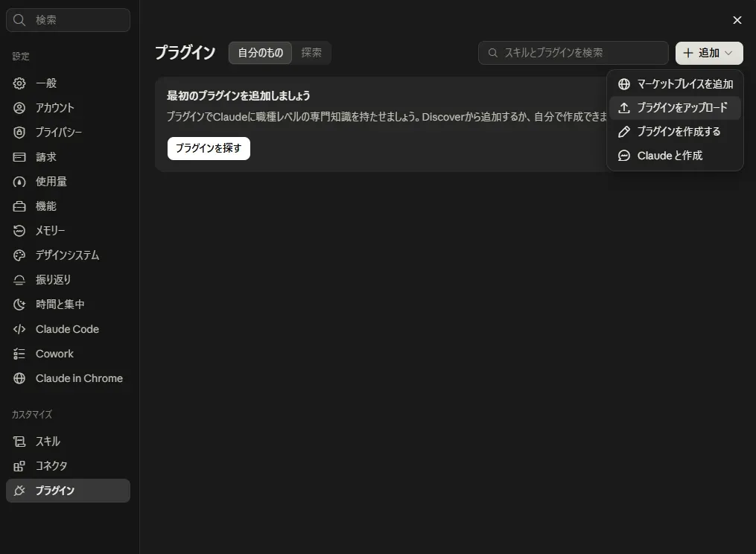Choose マーケットプレイスを追加 from the menu
This screenshot has width=756, height=554.
(675, 84)
